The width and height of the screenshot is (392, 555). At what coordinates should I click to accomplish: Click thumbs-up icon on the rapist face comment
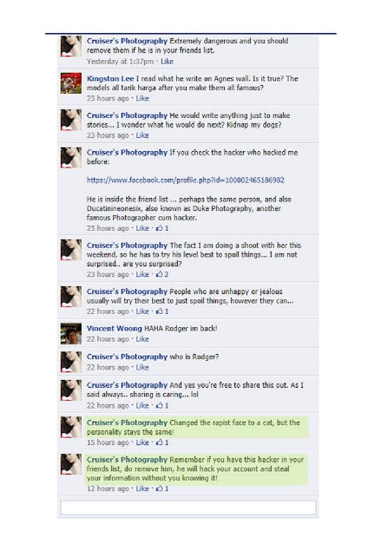tap(159, 442)
